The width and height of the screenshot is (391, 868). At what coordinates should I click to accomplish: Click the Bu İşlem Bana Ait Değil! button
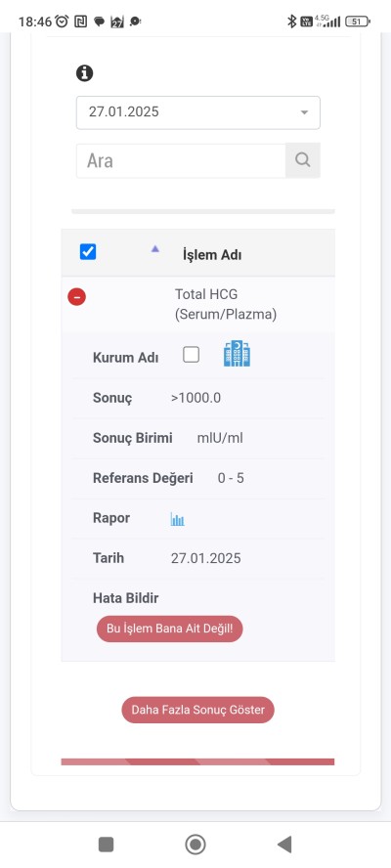click(x=169, y=629)
